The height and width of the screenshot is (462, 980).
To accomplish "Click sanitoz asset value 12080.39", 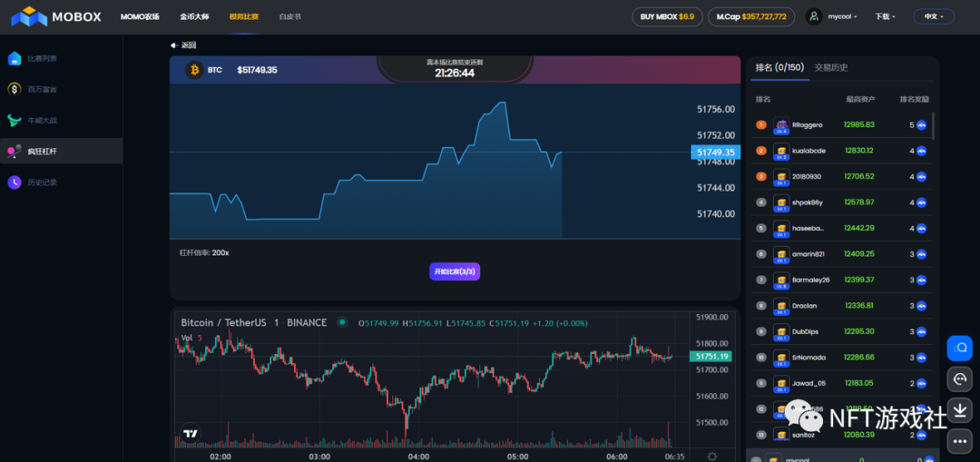I will [858, 435].
